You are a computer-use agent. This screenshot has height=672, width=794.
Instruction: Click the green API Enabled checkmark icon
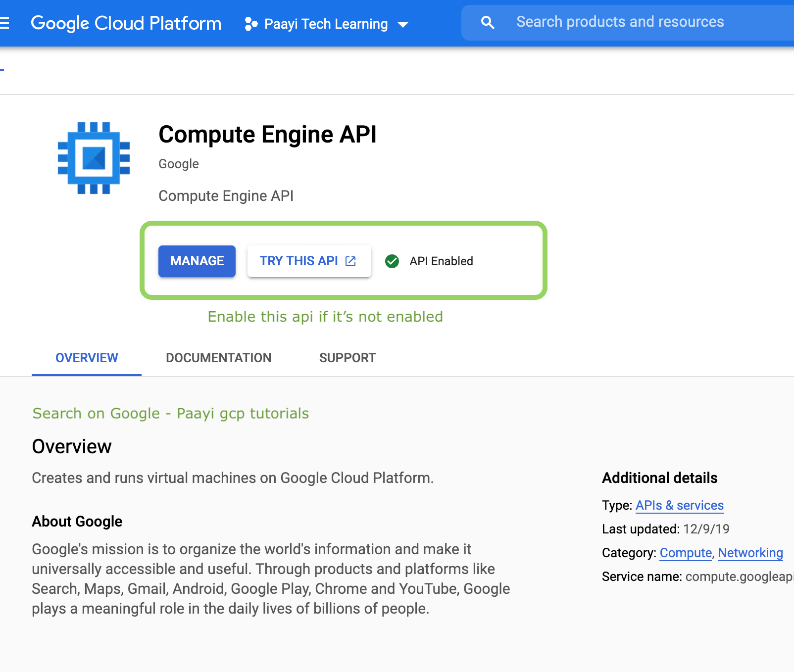click(392, 261)
